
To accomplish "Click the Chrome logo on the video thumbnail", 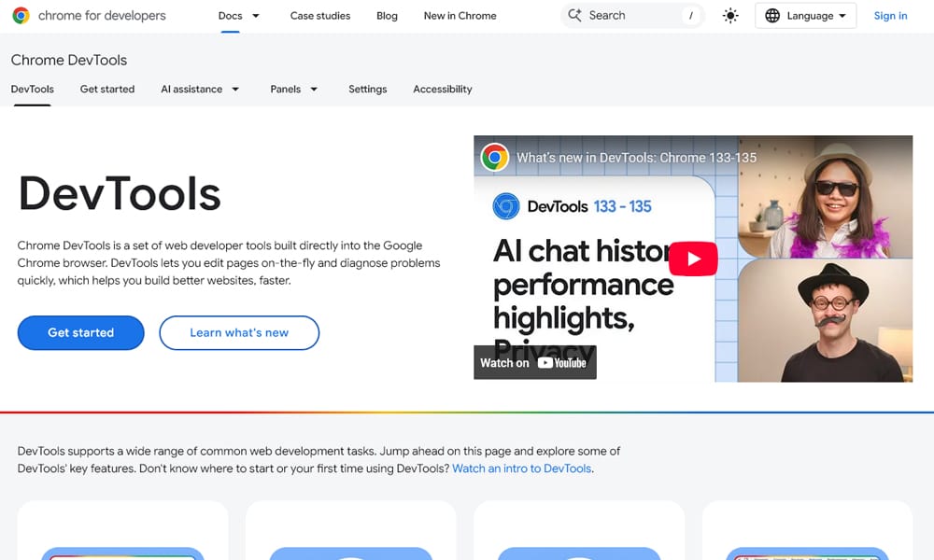I will pyautogui.click(x=492, y=157).
